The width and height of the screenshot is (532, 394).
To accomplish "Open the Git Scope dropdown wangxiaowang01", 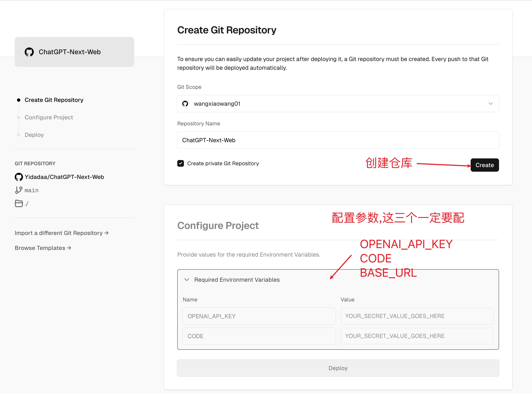I will [x=338, y=104].
